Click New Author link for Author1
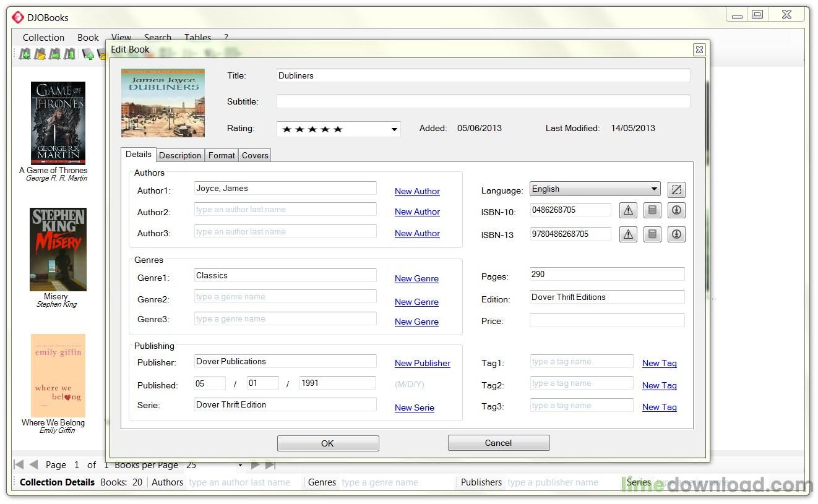 click(417, 191)
